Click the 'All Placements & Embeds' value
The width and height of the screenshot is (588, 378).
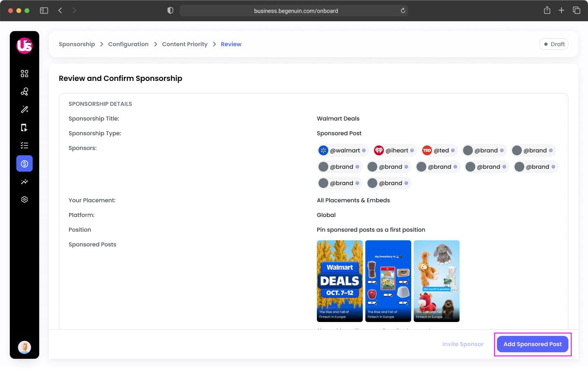coord(353,200)
